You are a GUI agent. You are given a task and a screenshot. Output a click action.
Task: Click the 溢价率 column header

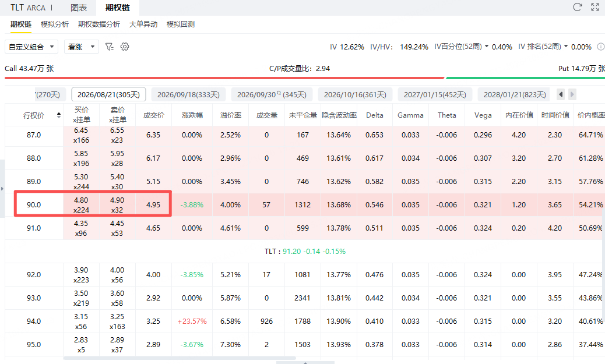(x=231, y=115)
